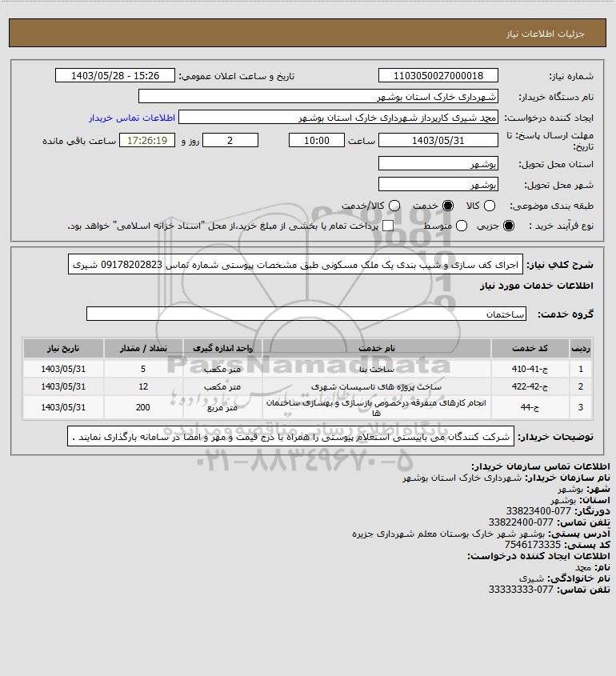Click the اطلاعات تماس سازمان خریدار heading
616x676 pixels.
(x=541, y=466)
